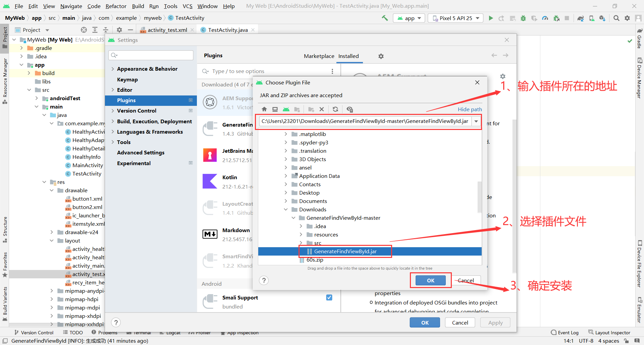Click OK in Choose Plugin File dialog

[x=431, y=280]
